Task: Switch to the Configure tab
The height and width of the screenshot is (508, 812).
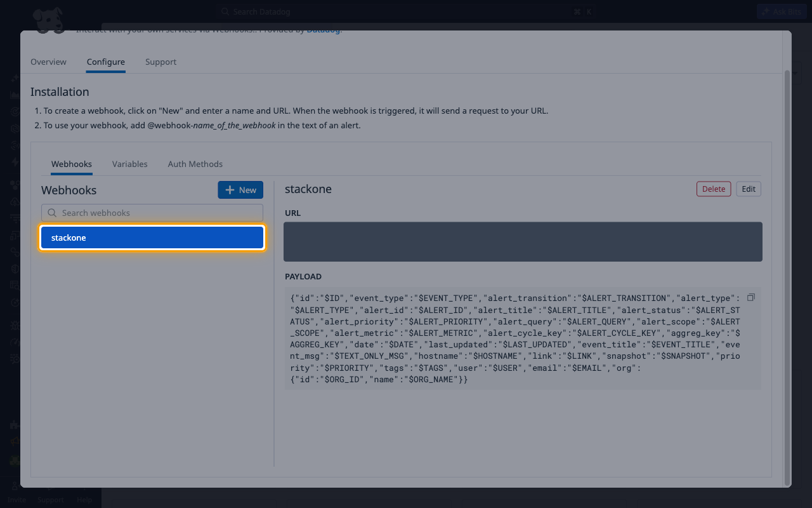Action: tap(106, 62)
